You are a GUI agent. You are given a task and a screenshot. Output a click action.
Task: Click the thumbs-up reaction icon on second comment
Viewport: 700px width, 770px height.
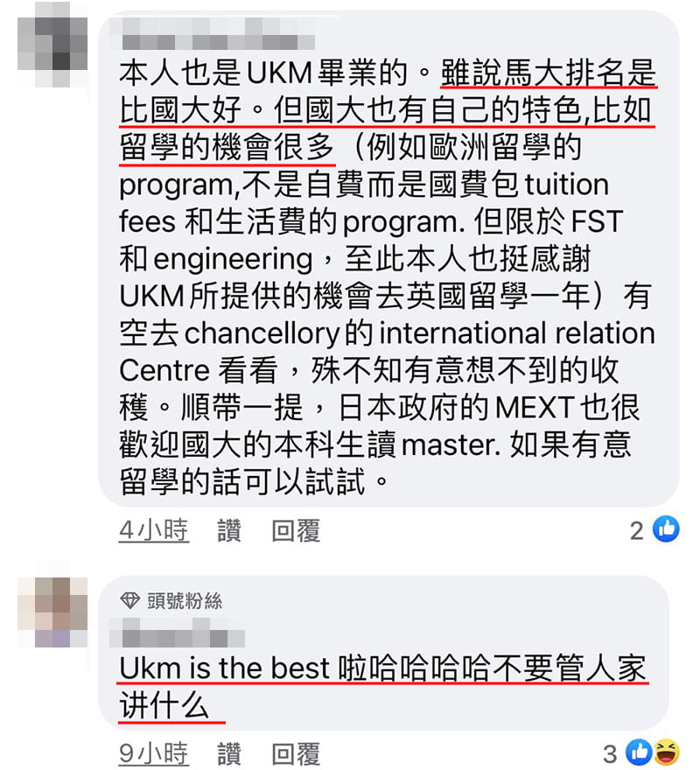click(639, 752)
